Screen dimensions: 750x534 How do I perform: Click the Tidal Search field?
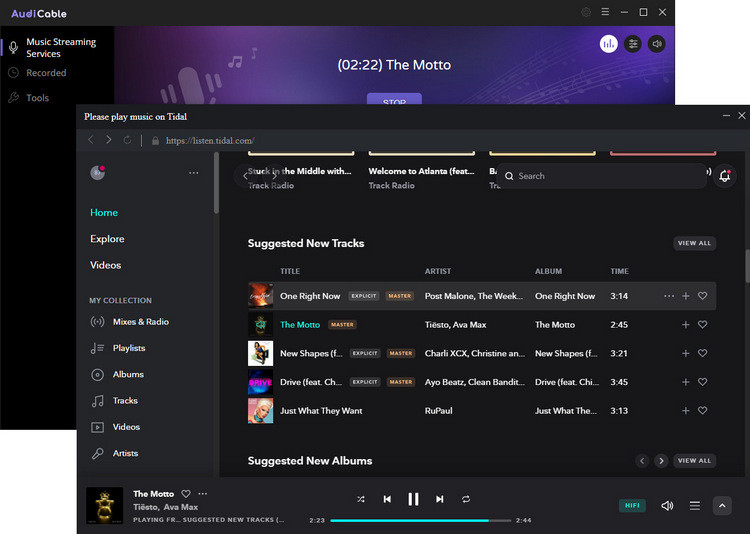(x=602, y=176)
